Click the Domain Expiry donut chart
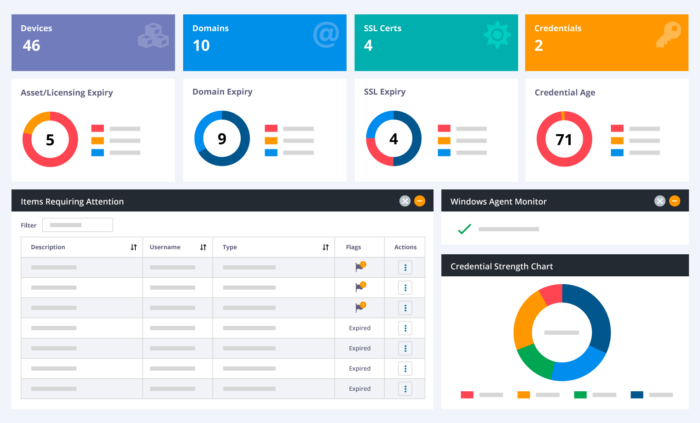 222,138
